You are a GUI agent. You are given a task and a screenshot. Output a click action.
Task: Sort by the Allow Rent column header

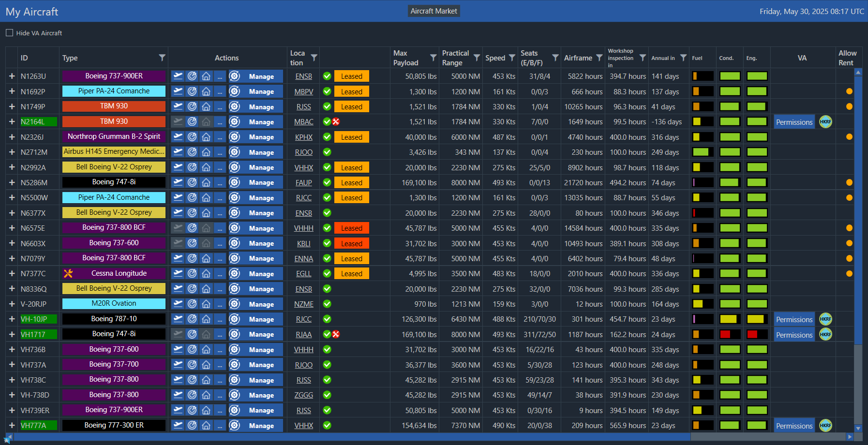coord(847,58)
